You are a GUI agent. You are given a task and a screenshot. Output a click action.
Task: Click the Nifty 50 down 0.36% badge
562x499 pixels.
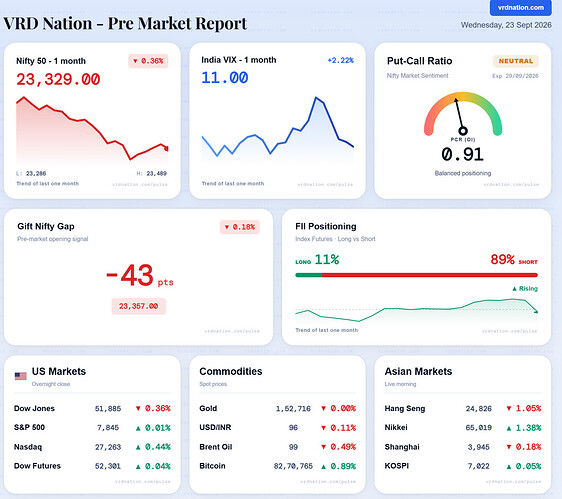[x=148, y=61]
